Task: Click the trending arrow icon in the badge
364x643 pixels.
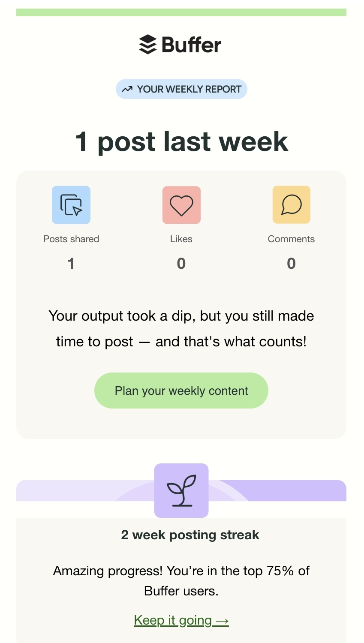Action: [x=127, y=89]
